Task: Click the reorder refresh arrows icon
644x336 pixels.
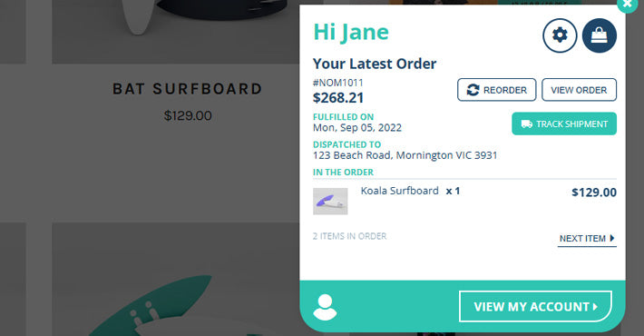Action: pyautogui.click(x=473, y=90)
